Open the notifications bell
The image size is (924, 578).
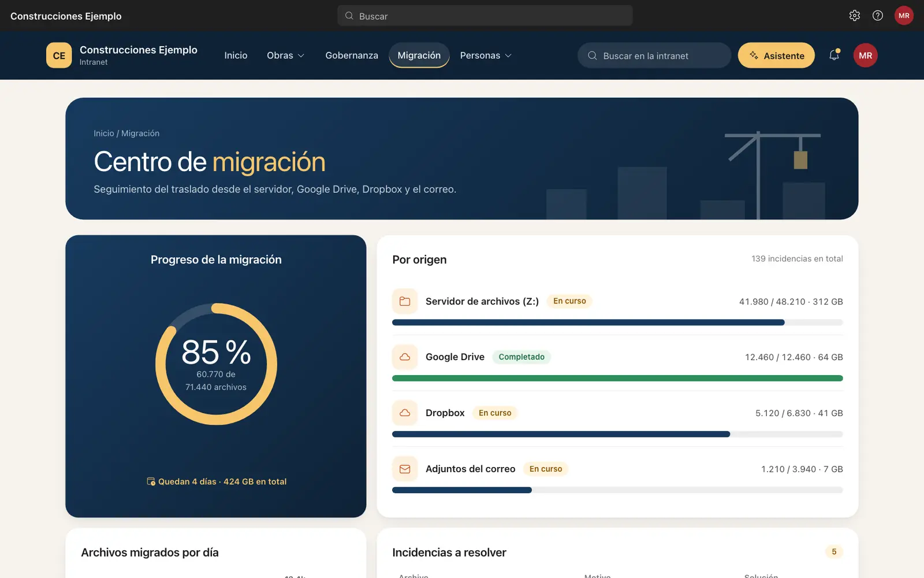pyautogui.click(x=834, y=55)
